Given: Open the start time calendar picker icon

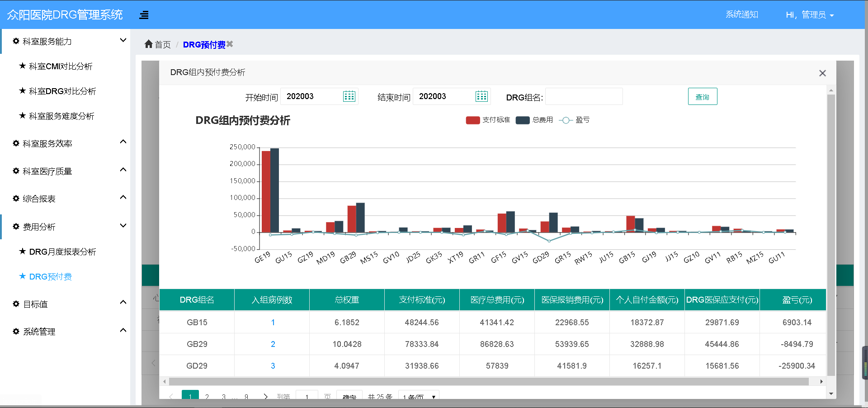Looking at the screenshot, I should [349, 96].
